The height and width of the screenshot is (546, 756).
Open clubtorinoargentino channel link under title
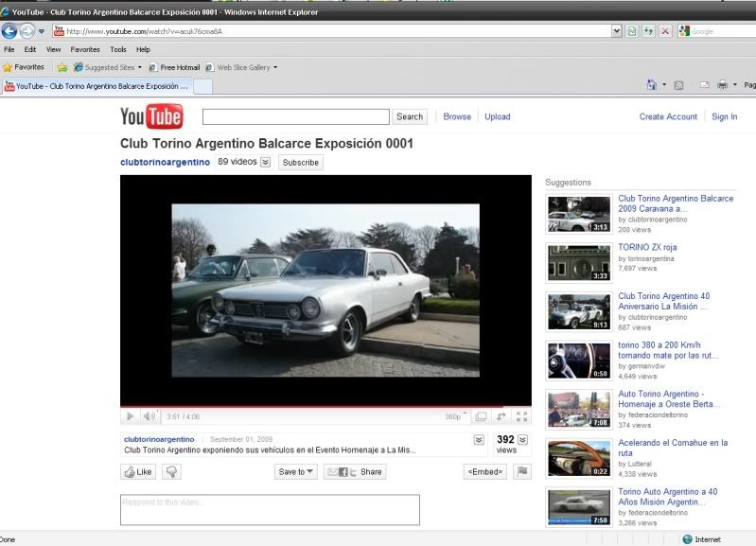click(165, 162)
